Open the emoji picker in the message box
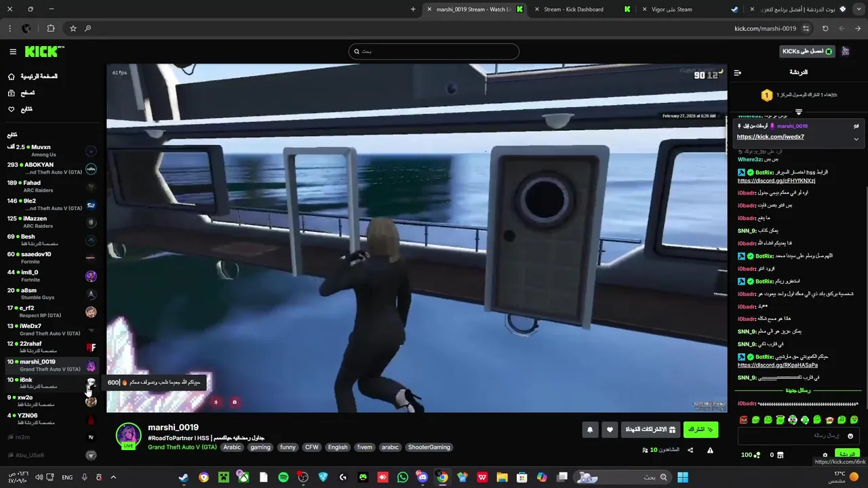868x488 pixels. pos(850,436)
